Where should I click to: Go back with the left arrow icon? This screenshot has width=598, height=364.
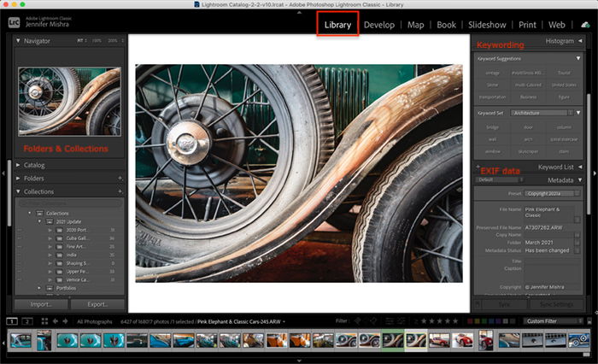(x=56, y=321)
